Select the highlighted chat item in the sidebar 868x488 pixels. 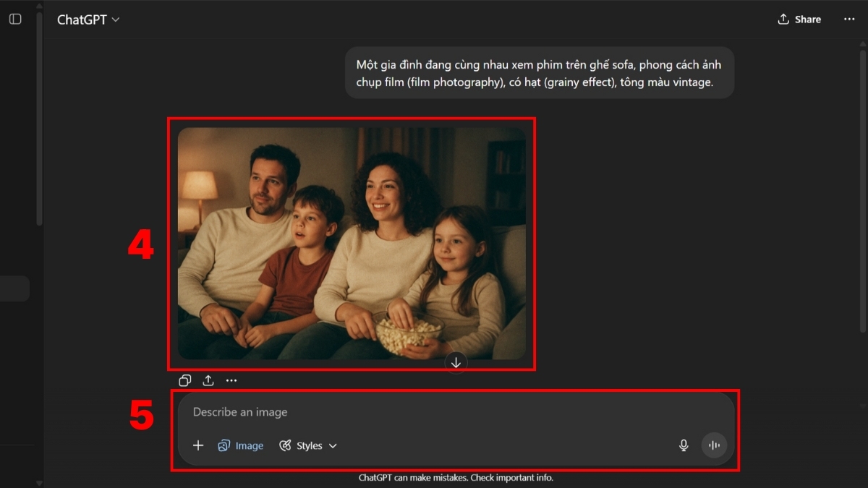[x=14, y=288]
